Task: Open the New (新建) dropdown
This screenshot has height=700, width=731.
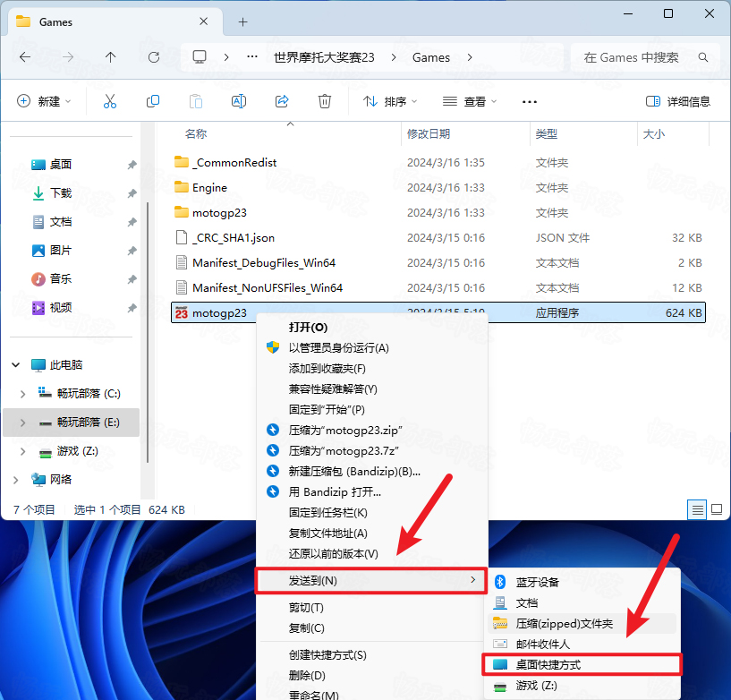Action: tap(44, 101)
